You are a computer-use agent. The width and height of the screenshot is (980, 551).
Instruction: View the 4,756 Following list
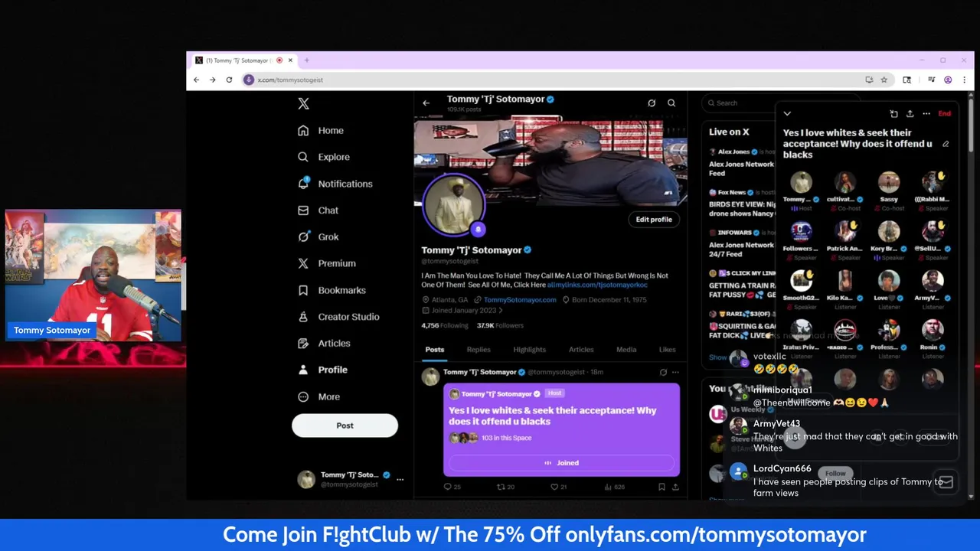pyautogui.click(x=445, y=325)
